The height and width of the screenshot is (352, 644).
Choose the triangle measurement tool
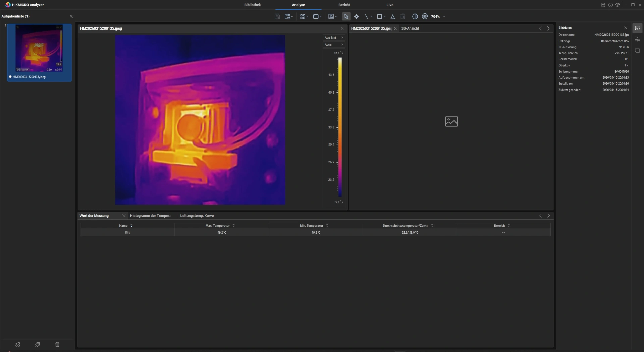point(393,16)
